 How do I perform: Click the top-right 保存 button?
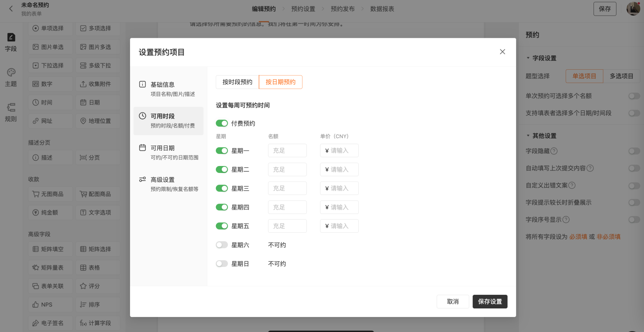click(605, 9)
